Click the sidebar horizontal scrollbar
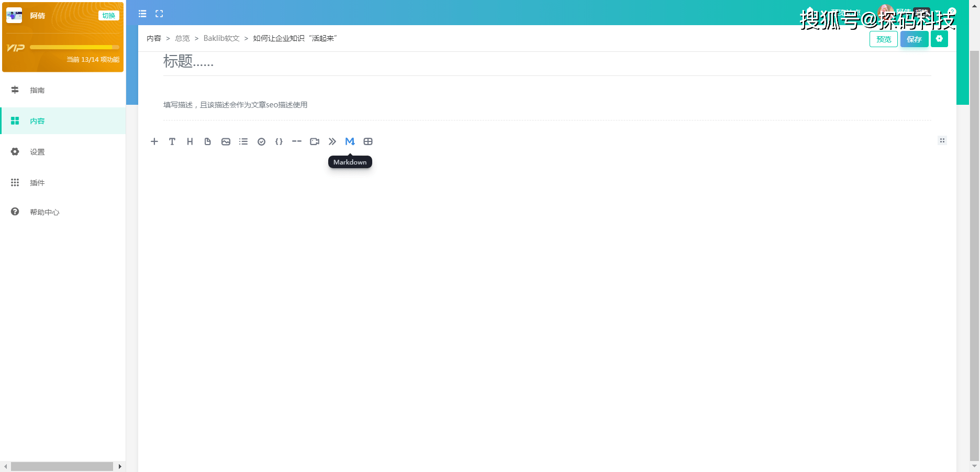Image resolution: width=980 pixels, height=472 pixels. [62, 466]
